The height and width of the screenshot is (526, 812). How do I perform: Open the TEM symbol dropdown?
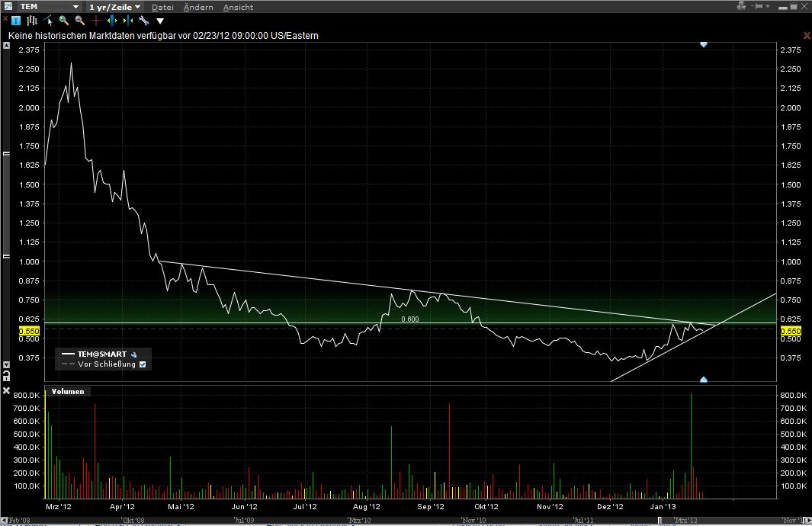75,7
